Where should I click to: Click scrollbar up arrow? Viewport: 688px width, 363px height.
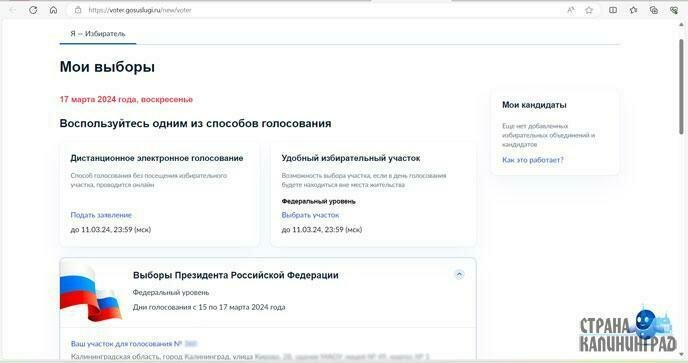(x=681, y=25)
